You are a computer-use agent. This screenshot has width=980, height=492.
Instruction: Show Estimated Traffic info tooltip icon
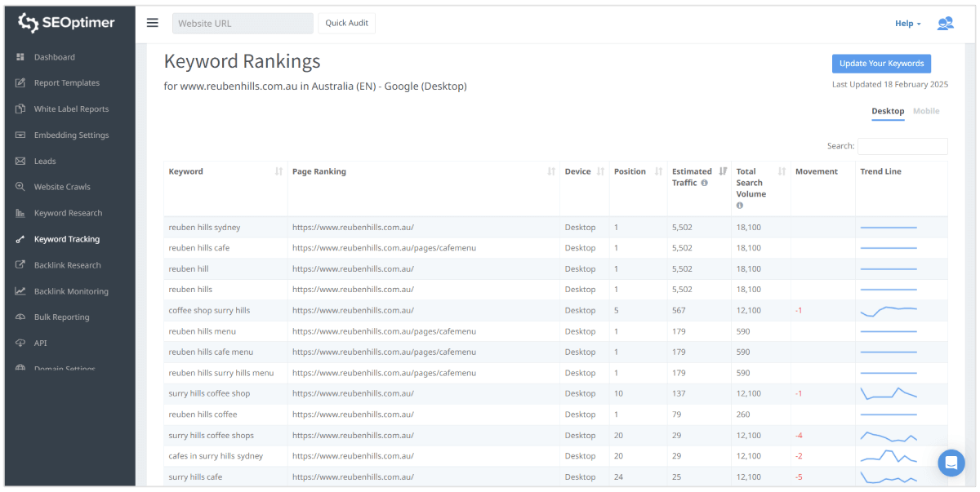point(704,183)
